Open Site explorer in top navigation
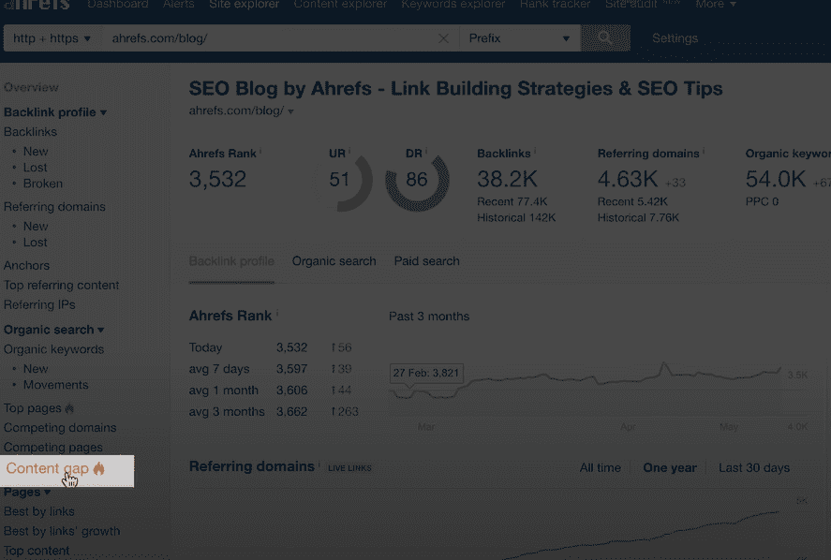Screen dimensions: 831x560 [244, 4]
